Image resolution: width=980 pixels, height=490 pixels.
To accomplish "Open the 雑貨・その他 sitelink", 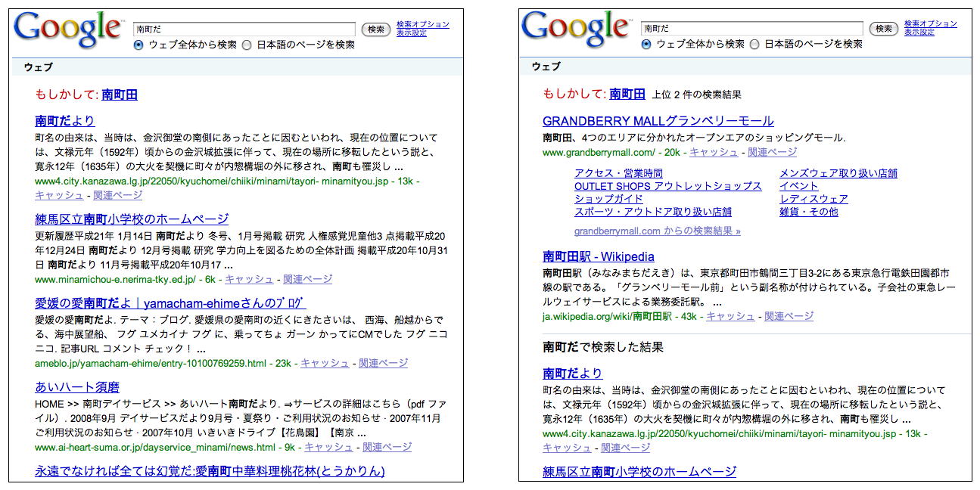I will point(809,212).
